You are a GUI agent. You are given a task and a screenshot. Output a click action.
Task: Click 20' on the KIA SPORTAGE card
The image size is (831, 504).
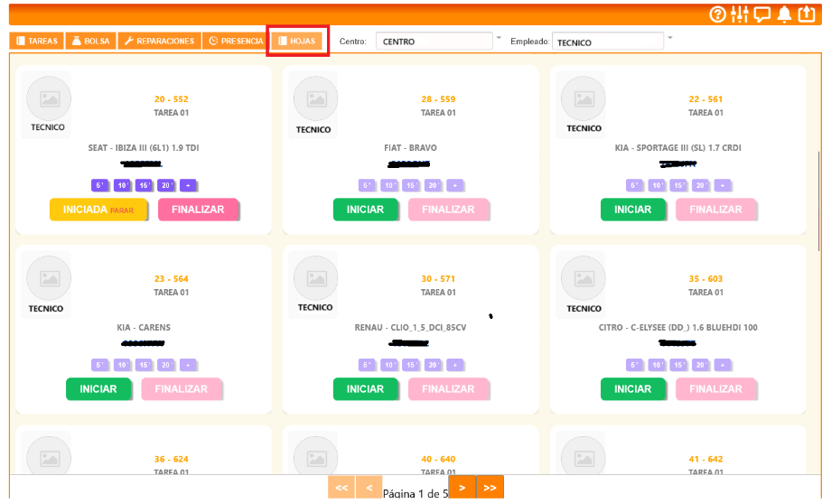pyautogui.click(x=701, y=185)
